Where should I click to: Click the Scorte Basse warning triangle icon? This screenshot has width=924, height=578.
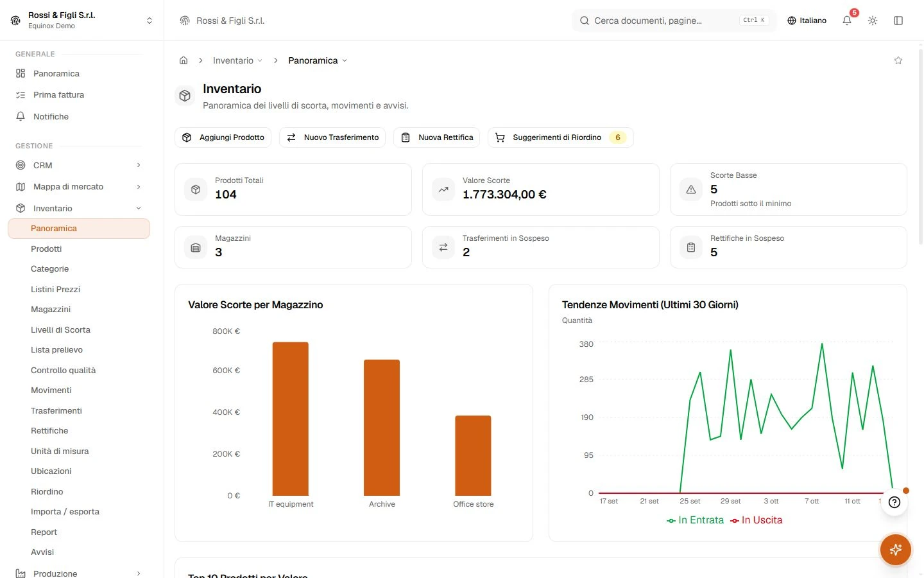[x=691, y=189]
